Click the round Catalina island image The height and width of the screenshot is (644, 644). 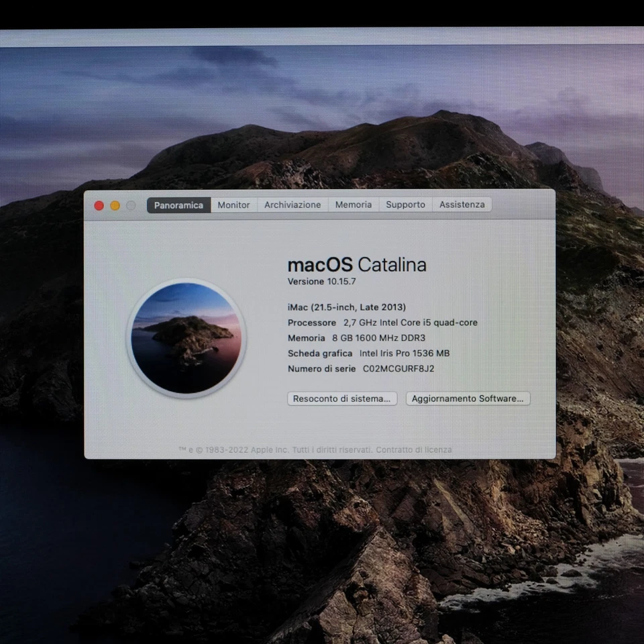(186, 337)
